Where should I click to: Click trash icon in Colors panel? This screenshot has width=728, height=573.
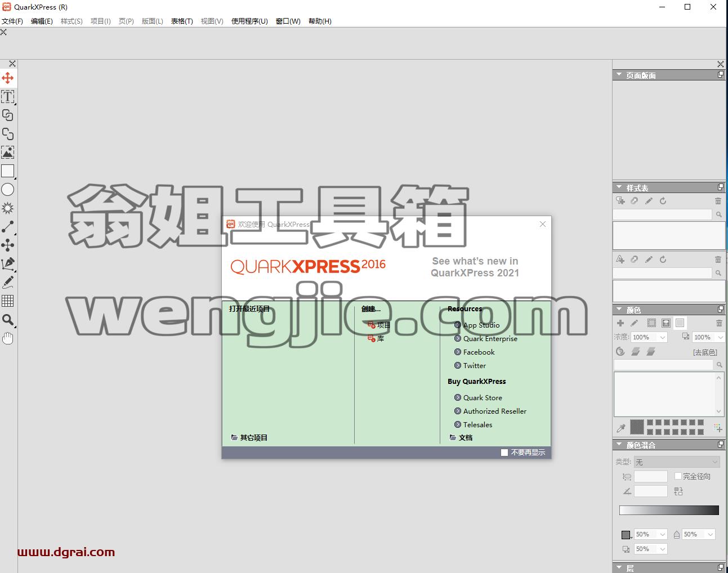(718, 323)
